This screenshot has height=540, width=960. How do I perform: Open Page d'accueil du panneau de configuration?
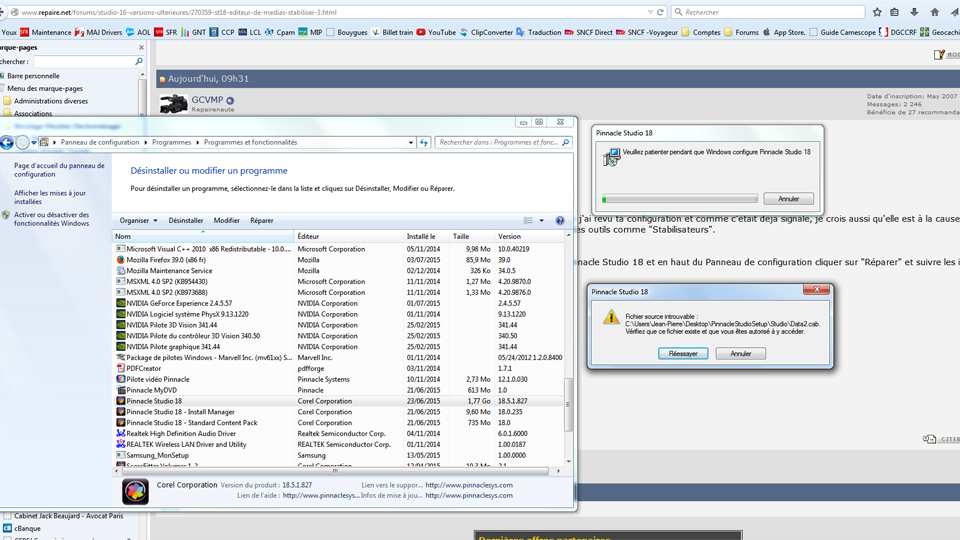59,170
